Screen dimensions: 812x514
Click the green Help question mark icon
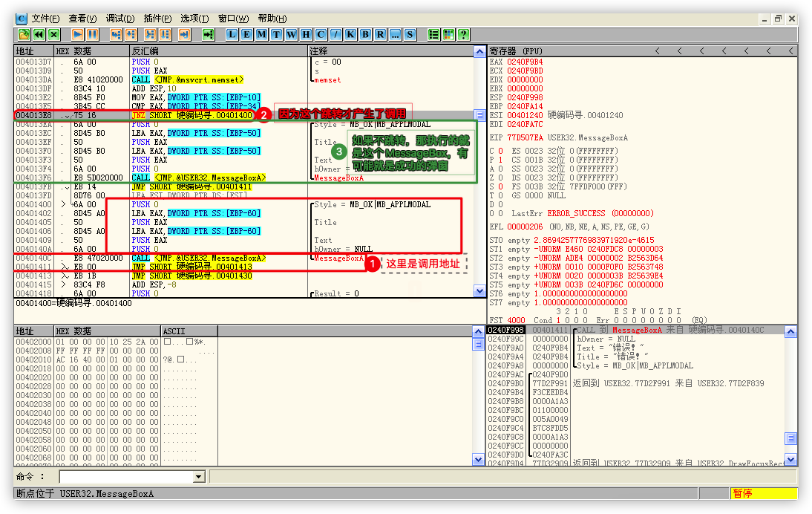pos(463,34)
